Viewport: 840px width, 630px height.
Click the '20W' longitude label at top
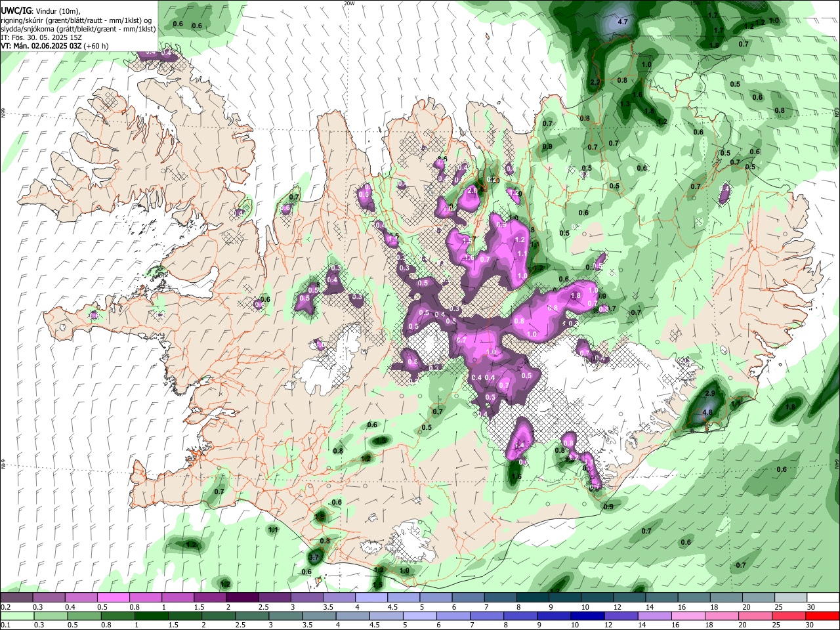349,3
